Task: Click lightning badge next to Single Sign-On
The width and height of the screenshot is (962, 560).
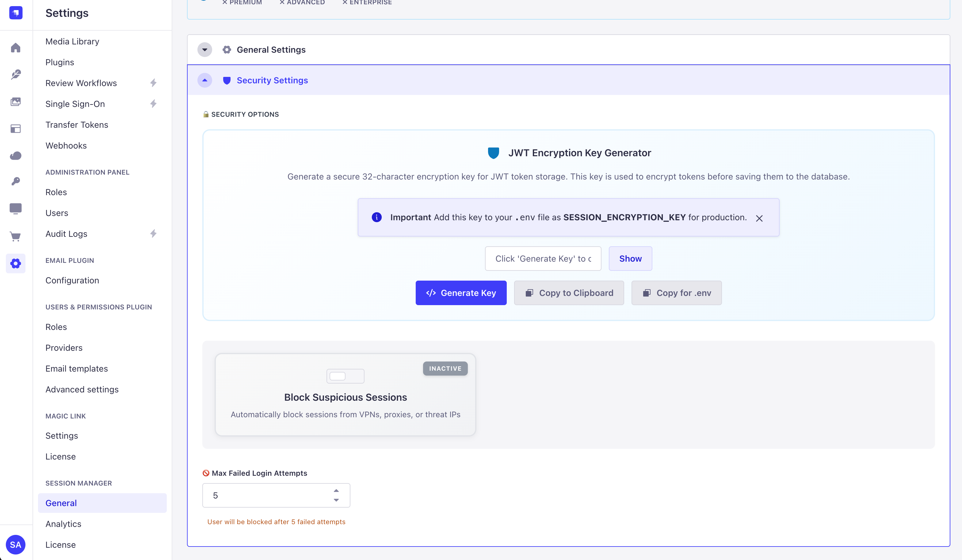Action: click(x=154, y=104)
